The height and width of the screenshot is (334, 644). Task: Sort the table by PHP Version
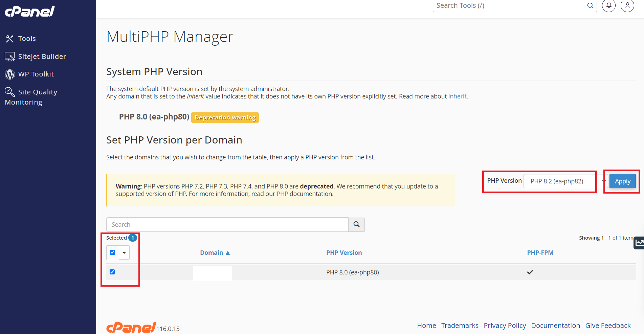[x=344, y=253]
